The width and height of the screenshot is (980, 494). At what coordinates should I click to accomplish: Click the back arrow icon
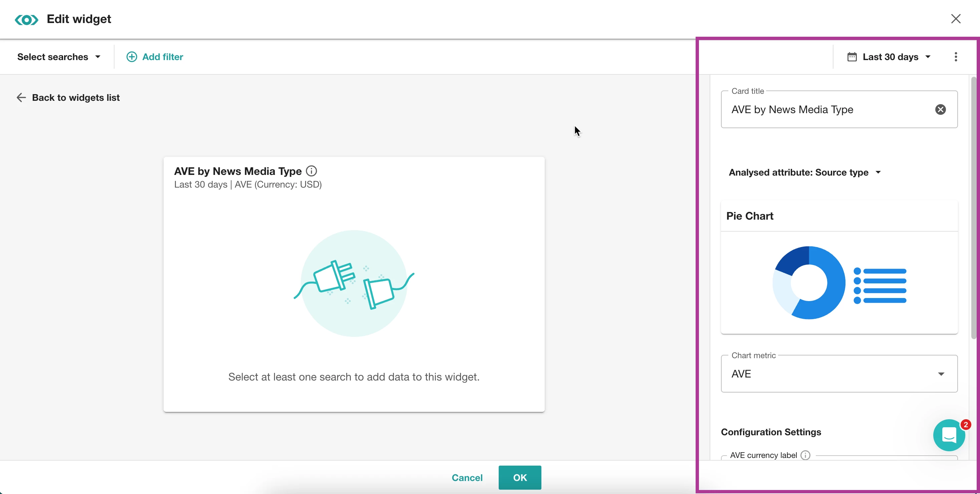point(21,98)
